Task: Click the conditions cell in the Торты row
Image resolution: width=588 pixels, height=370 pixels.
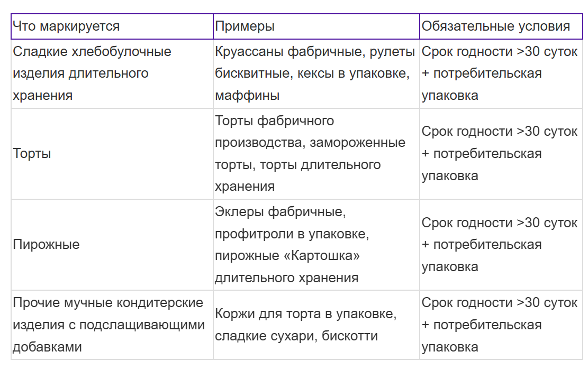Action: click(x=501, y=154)
